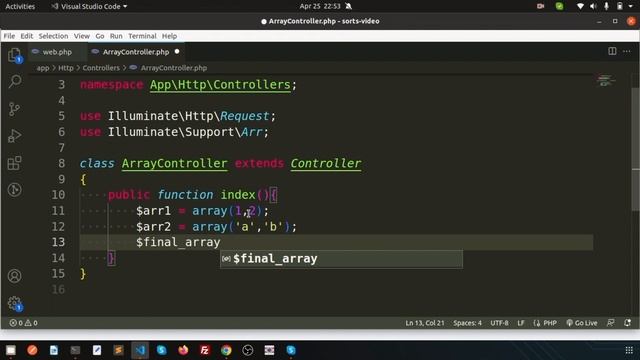Click the Http breadcrumb segment

click(x=66, y=68)
